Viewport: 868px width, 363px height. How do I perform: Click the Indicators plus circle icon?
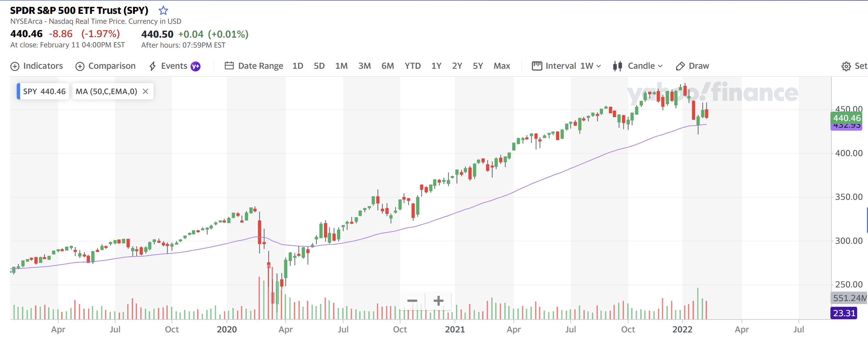pyautogui.click(x=15, y=66)
